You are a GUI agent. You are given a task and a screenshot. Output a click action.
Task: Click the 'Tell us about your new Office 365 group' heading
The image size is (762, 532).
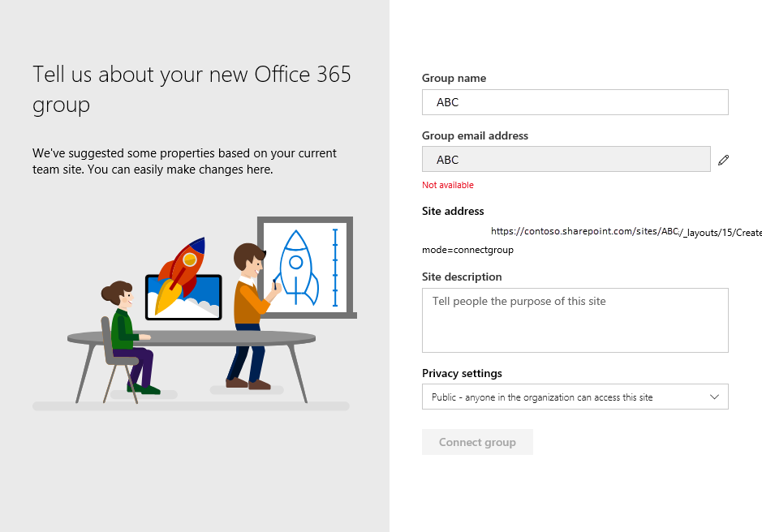192,89
